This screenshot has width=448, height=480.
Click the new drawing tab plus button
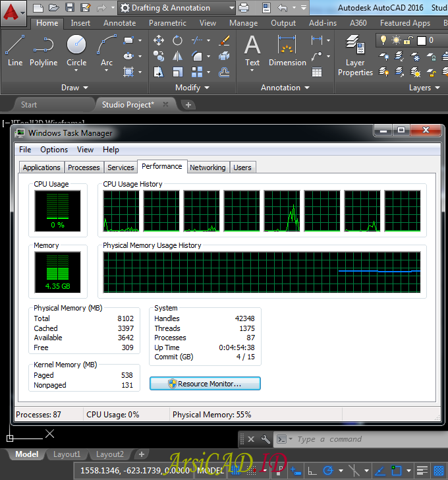(188, 105)
